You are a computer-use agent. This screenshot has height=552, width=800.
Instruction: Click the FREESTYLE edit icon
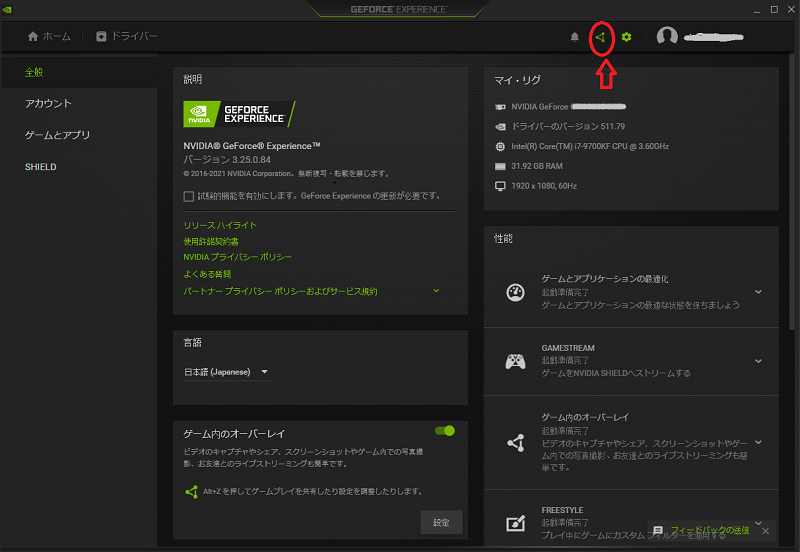click(515, 522)
